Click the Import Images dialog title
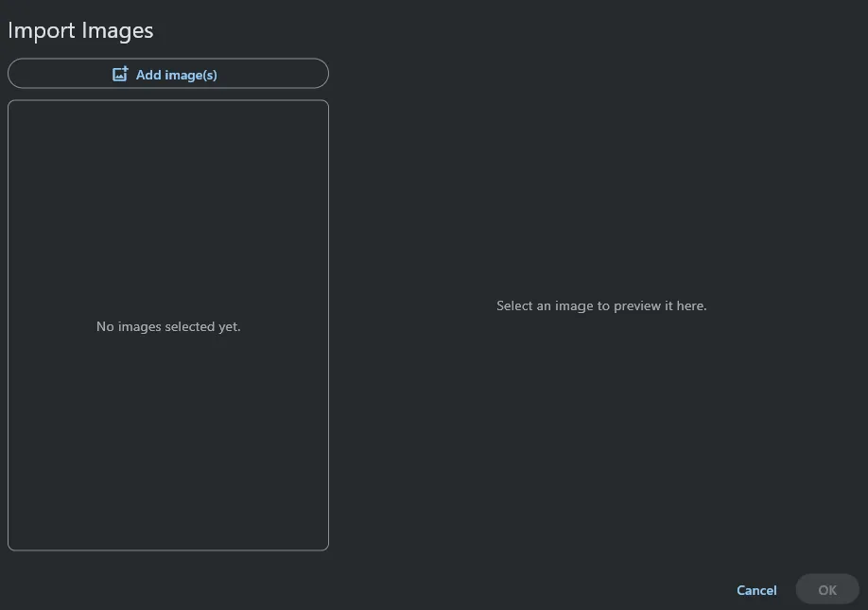The image size is (868, 610). point(80,30)
